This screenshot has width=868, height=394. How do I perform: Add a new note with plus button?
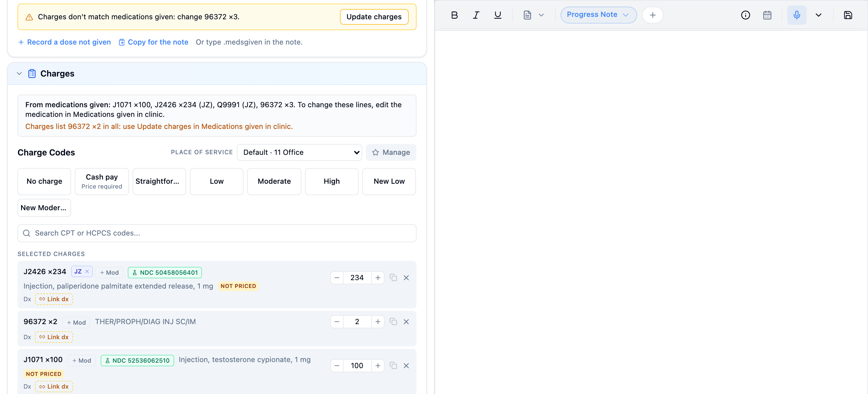point(652,15)
